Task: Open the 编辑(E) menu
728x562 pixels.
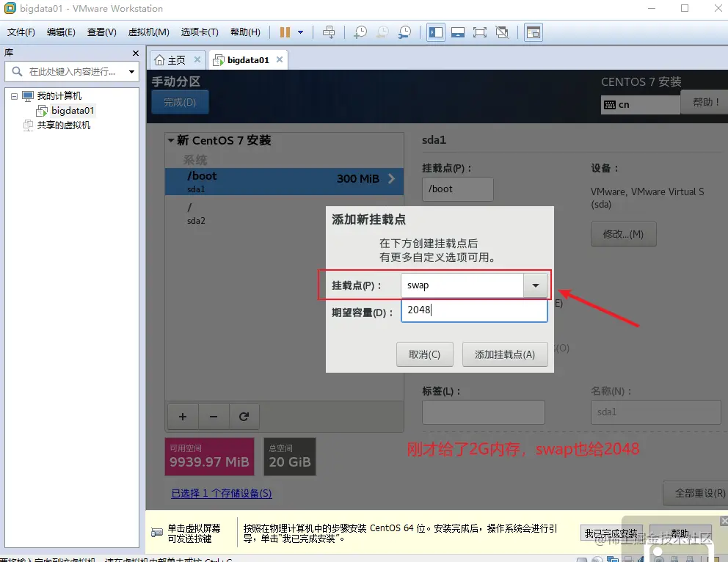Action: (x=61, y=32)
